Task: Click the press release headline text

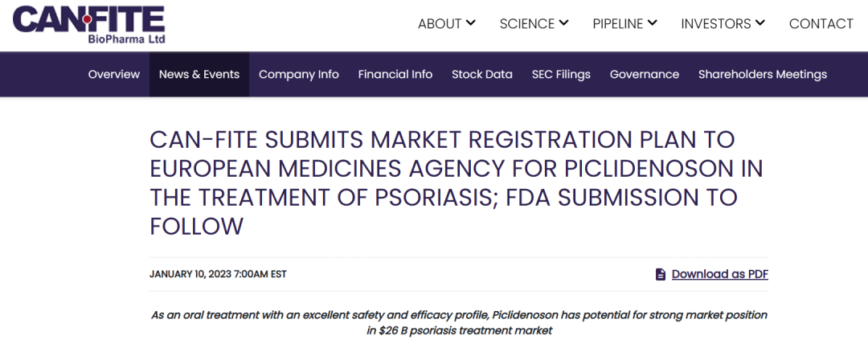Action: (456, 182)
